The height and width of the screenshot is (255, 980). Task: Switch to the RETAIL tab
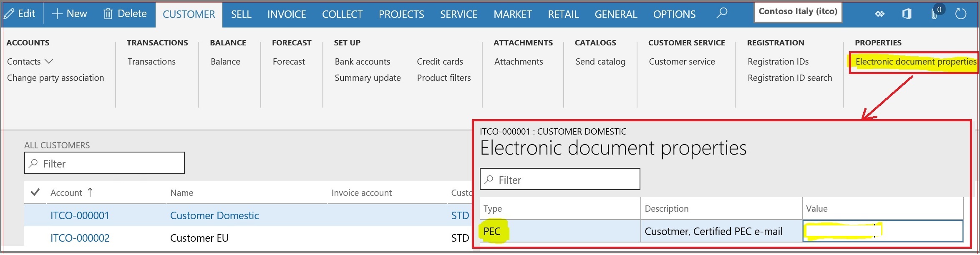click(563, 14)
